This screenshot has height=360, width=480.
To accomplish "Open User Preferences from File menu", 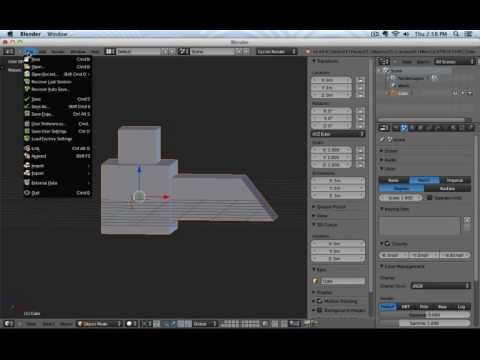I will coord(57,124).
